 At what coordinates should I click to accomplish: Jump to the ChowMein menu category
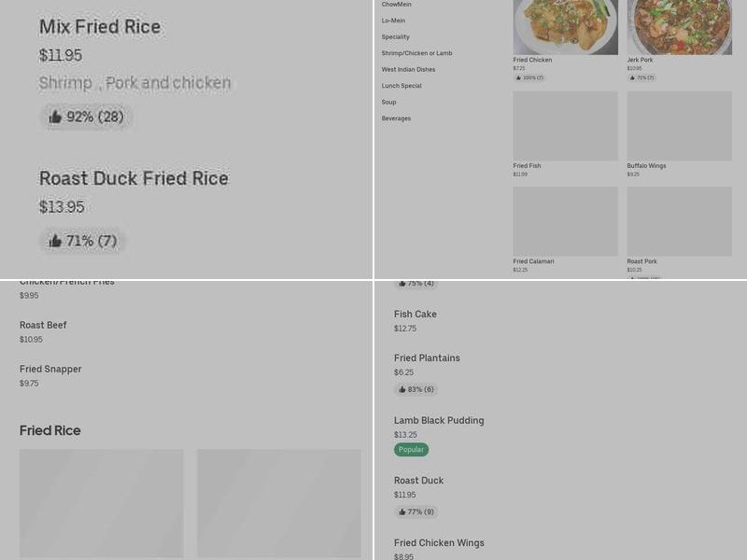[x=396, y=5]
